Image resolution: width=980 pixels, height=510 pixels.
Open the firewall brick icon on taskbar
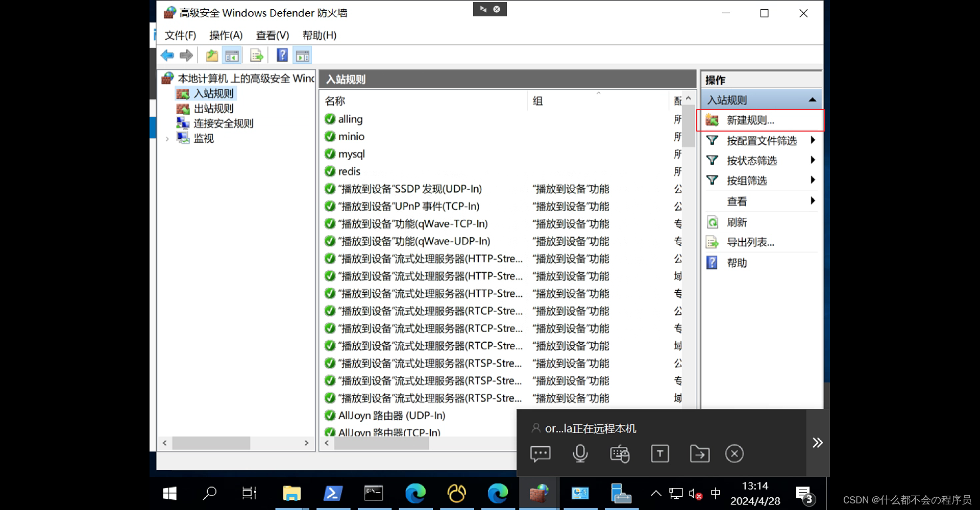[539, 493]
